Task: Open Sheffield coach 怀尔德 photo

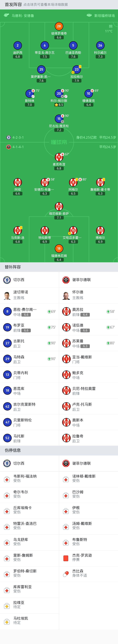Action: tap(66, 295)
